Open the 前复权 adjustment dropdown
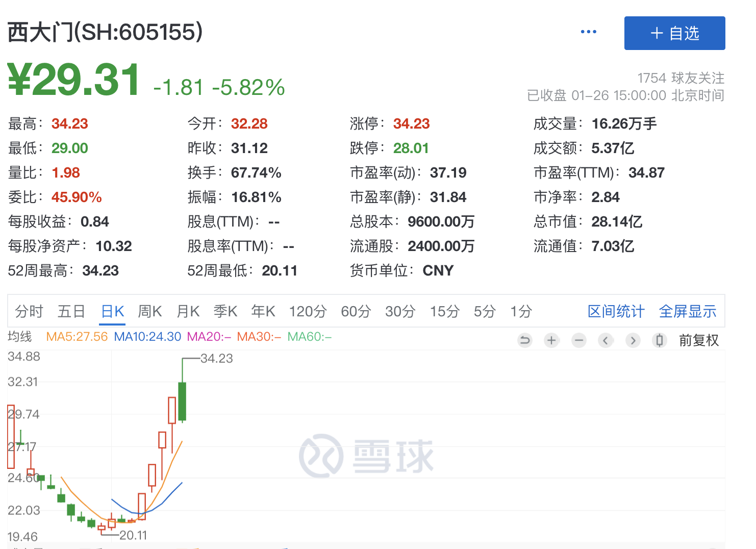Image resolution: width=756 pixels, height=549 pixels. pyautogui.click(x=699, y=340)
